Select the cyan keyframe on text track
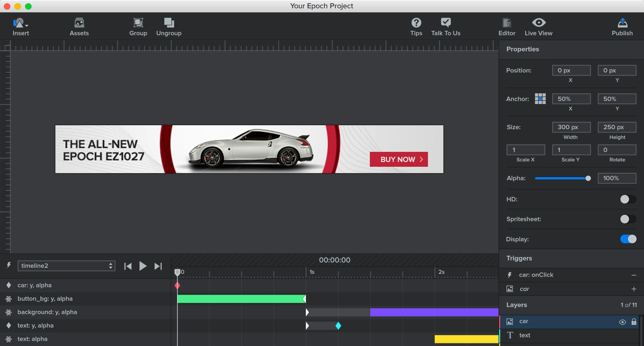 pyautogui.click(x=338, y=326)
